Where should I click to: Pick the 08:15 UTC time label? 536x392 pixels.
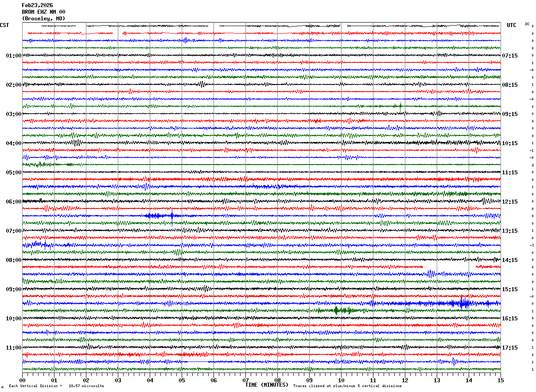[510, 85]
